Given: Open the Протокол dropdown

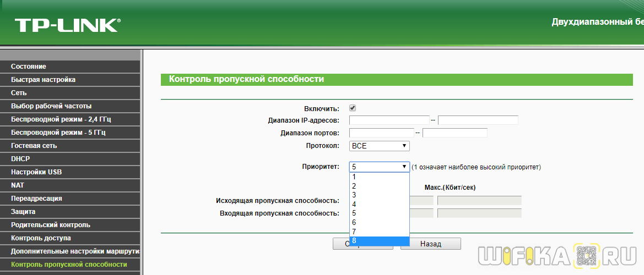Looking at the screenshot, I should click(380, 146).
